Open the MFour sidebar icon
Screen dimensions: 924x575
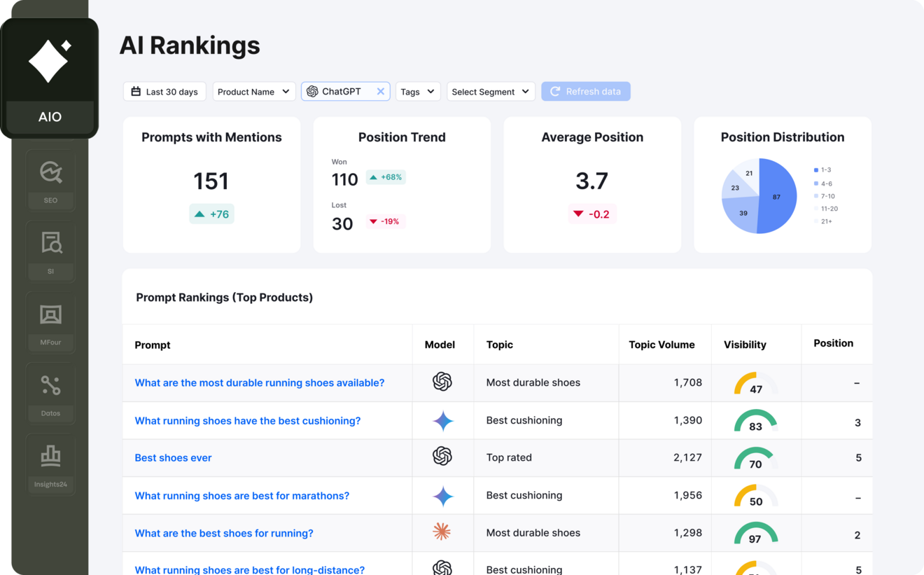point(50,321)
